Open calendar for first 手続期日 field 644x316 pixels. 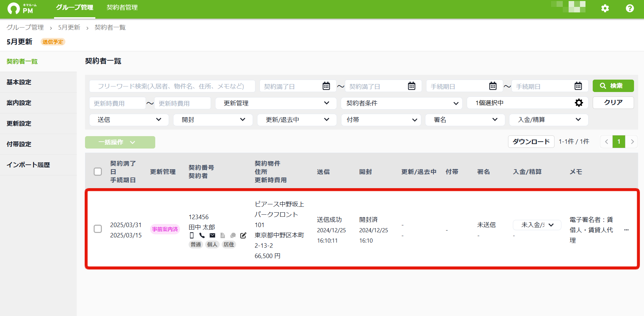click(493, 86)
